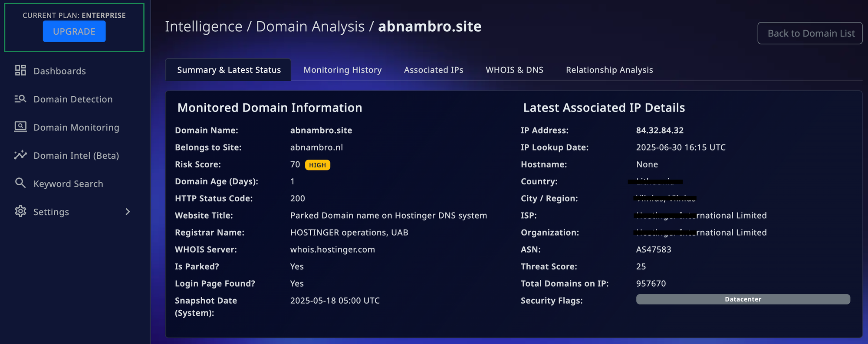Open Domain Intel (Beta) page
The height and width of the screenshot is (344, 868).
(x=76, y=156)
